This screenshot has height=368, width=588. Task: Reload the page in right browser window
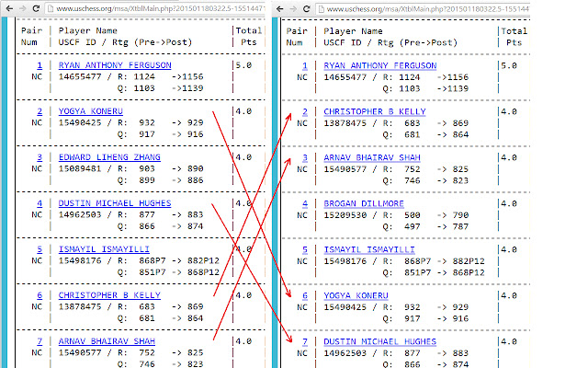point(306,8)
